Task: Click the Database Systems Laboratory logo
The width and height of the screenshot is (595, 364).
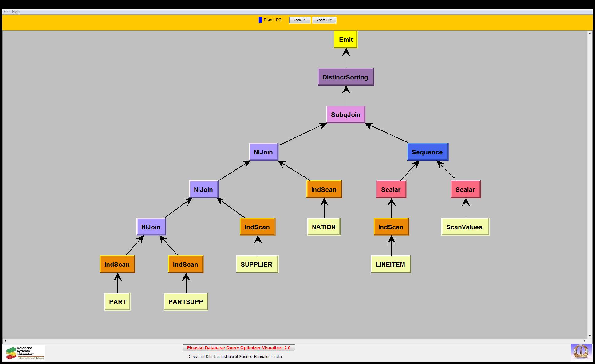Action: pyautogui.click(x=25, y=353)
